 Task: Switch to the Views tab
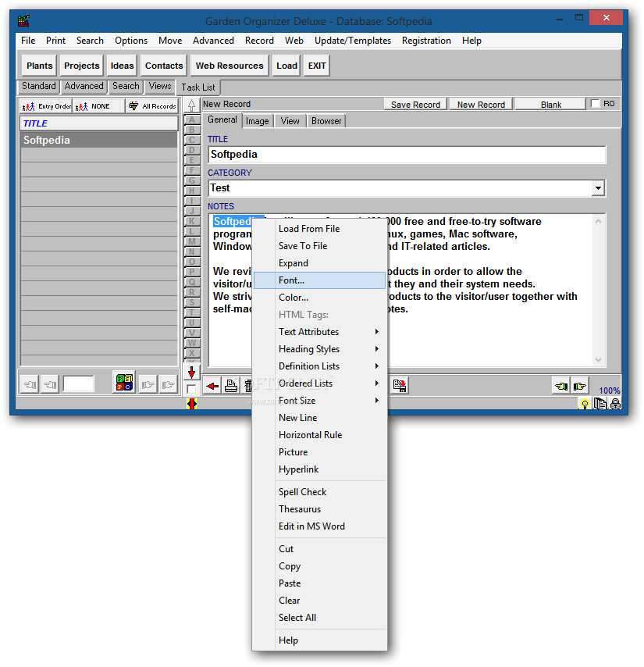pyautogui.click(x=160, y=86)
